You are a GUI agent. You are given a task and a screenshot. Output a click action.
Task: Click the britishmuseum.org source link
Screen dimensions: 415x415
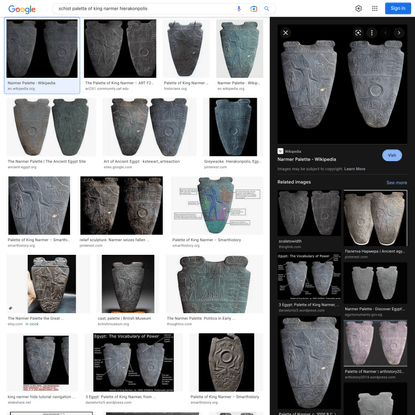[112, 324]
